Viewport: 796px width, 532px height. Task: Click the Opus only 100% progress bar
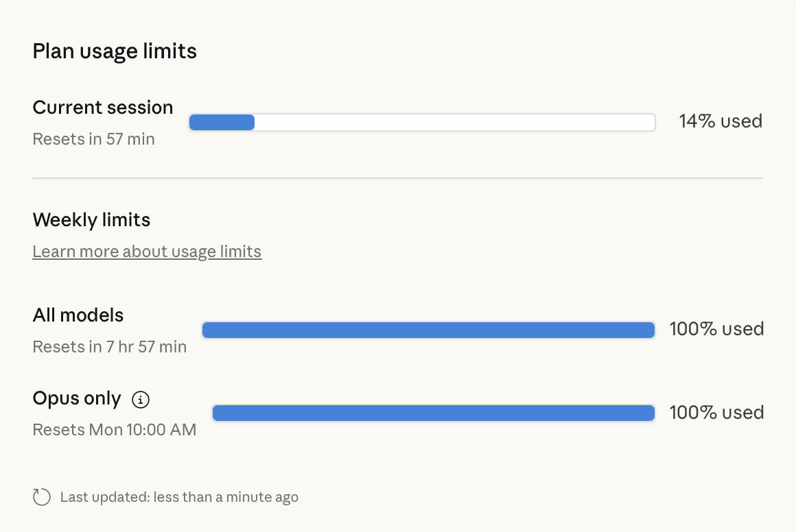click(x=434, y=413)
